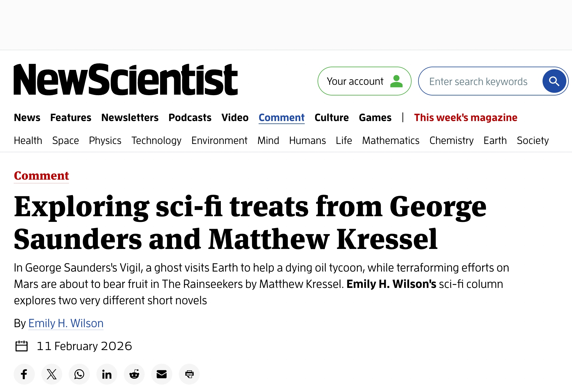Browse the Mathematics topic
The image size is (572, 392).
click(390, 140)
